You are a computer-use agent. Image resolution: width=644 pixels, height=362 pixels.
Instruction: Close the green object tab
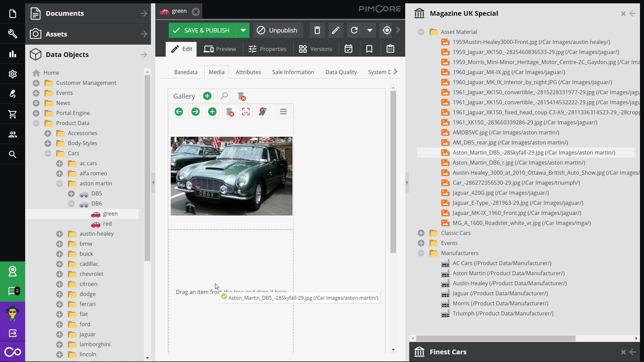point(196,12)
